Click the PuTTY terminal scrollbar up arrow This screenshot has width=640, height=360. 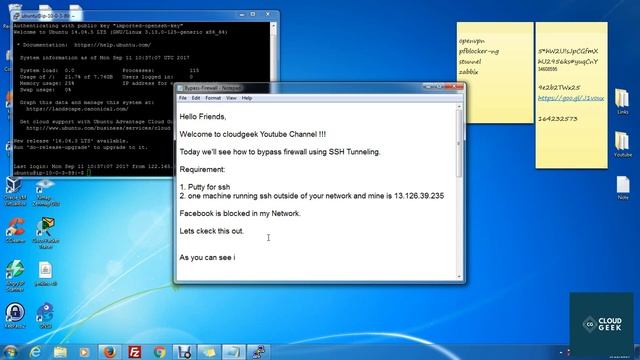point(273,26)
